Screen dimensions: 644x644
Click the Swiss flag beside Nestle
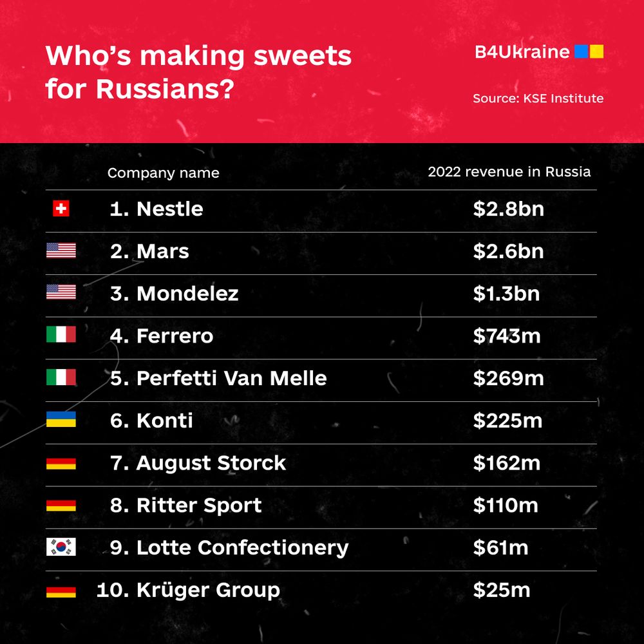point(61,209)
